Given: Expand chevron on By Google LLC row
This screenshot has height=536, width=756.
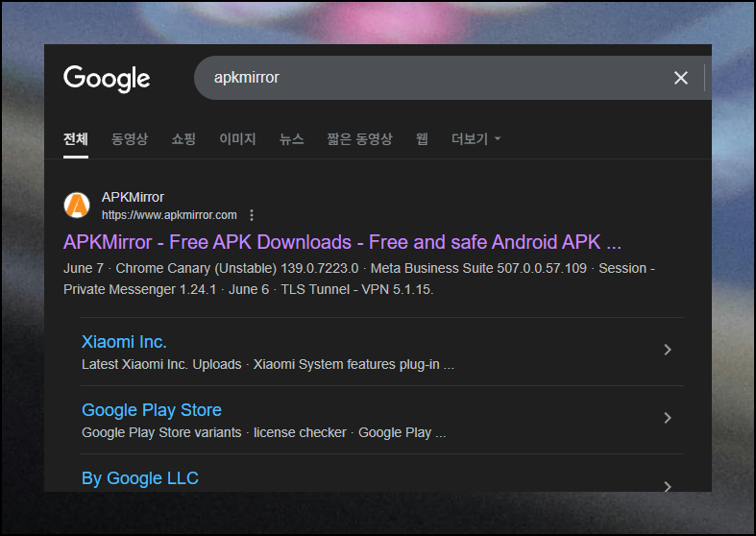Looking at the screenshot, I should (x=668, y=486).
